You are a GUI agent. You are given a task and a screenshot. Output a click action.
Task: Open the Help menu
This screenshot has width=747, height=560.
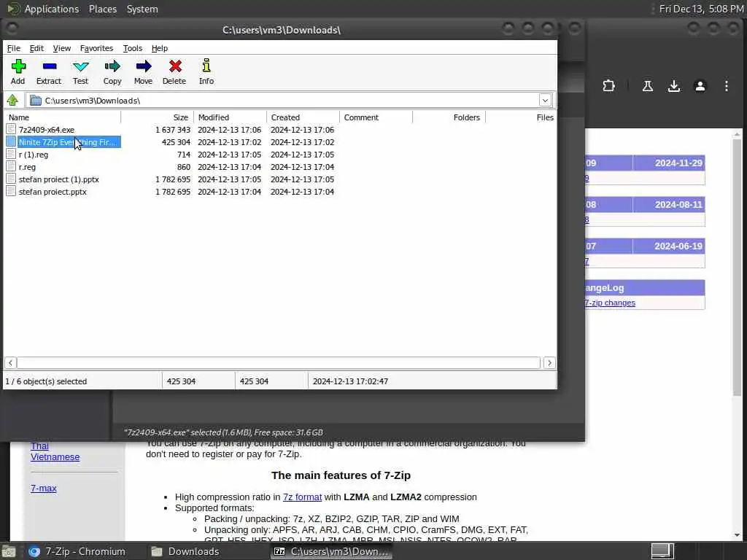point(160,48)
